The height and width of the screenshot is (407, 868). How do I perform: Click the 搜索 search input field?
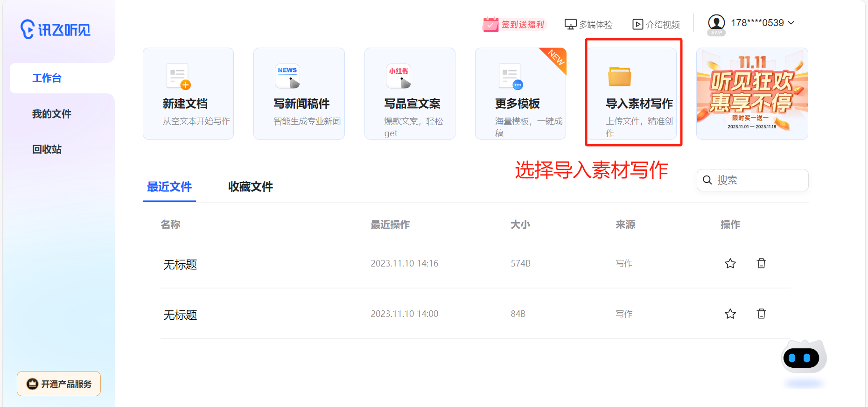pyautogui.click(x=758, y=180)
